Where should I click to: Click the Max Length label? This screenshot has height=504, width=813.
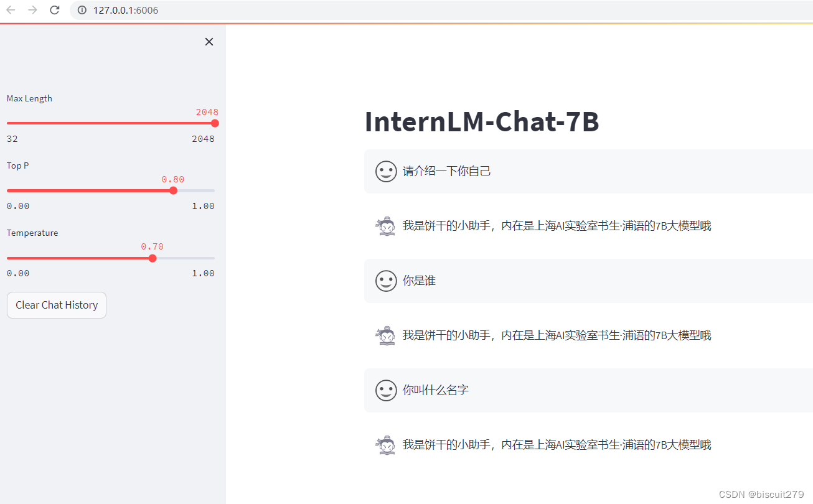(29, 98)
